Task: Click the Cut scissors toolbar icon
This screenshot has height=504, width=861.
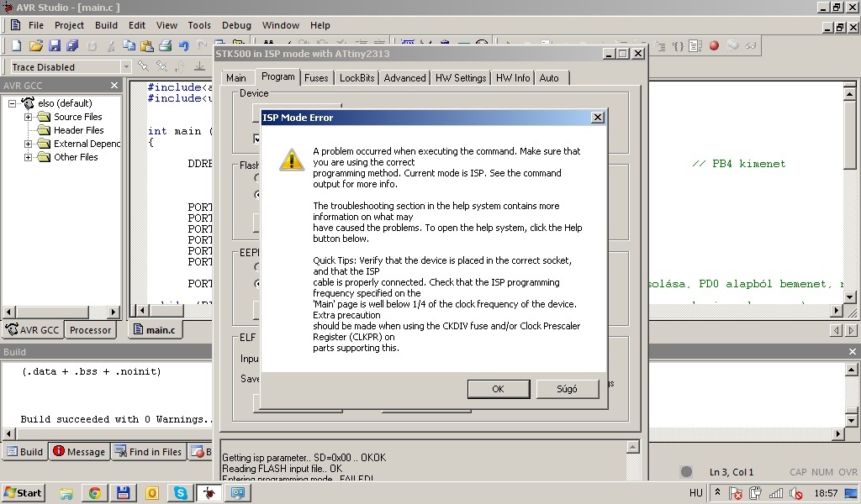Action: coord(110,45)
